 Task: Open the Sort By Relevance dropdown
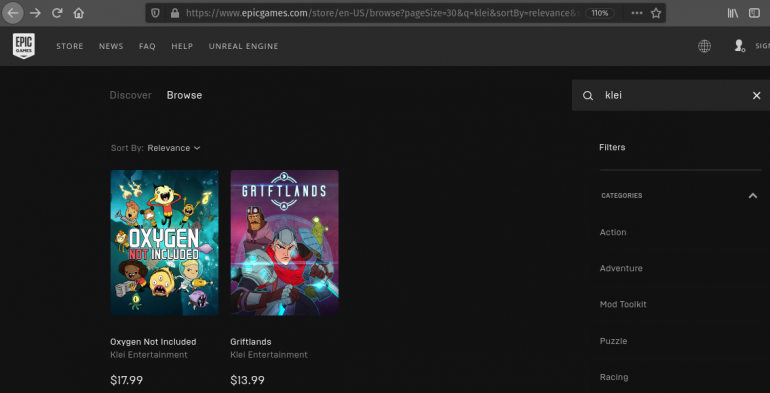coord(156,148)
